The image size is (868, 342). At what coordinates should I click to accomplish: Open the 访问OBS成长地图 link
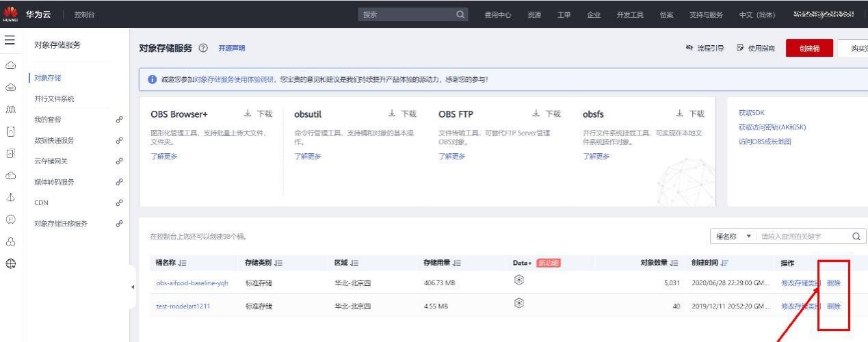pos(765,142)
